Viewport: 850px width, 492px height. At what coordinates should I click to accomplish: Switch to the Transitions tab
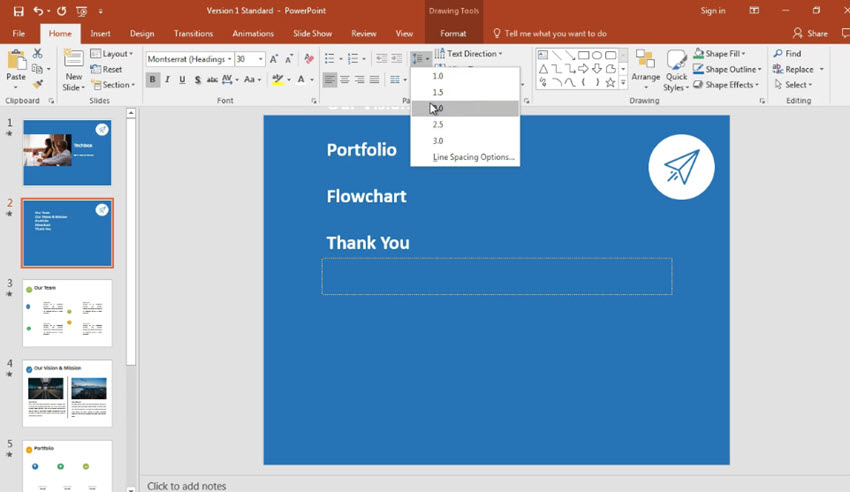tap(193, 33)
